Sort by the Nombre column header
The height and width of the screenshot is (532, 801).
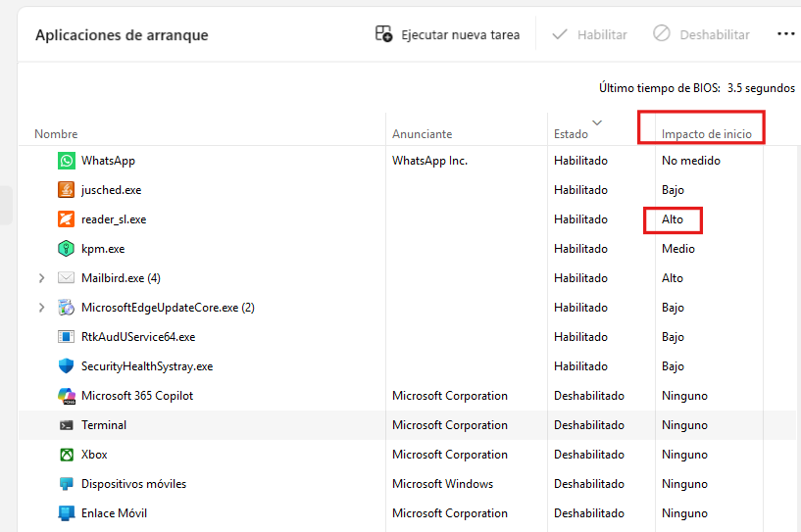point(56,134)
